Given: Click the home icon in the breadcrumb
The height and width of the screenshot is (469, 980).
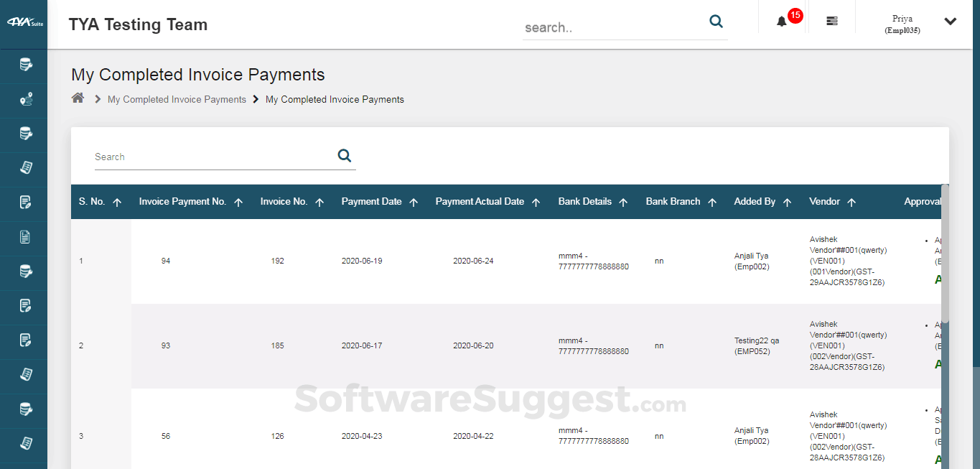Looking at the screenshot, I should (78, 98).
